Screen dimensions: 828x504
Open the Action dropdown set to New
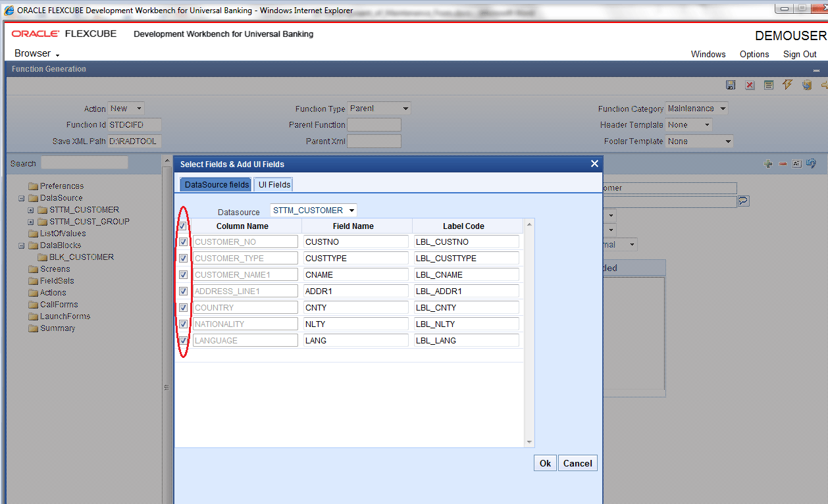[x=126, y=109]
